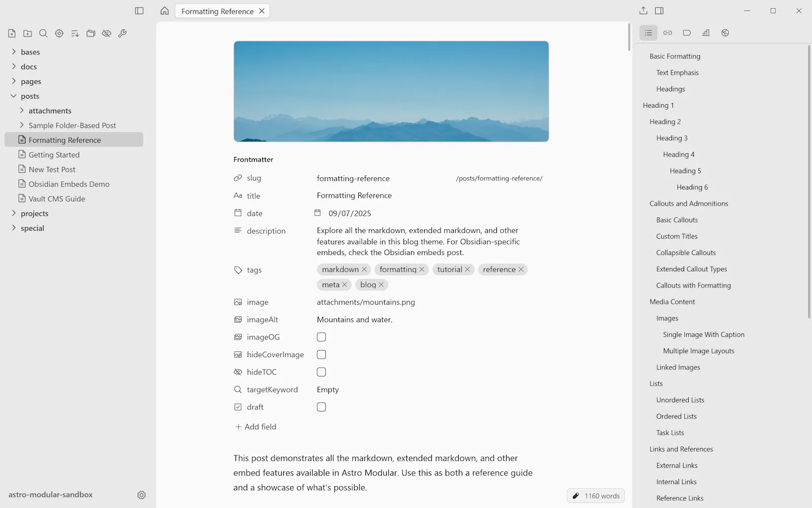Edit the date field 09/07/2025
The width and height of the screenshot is (812, 508).
[x=350, y=213]
